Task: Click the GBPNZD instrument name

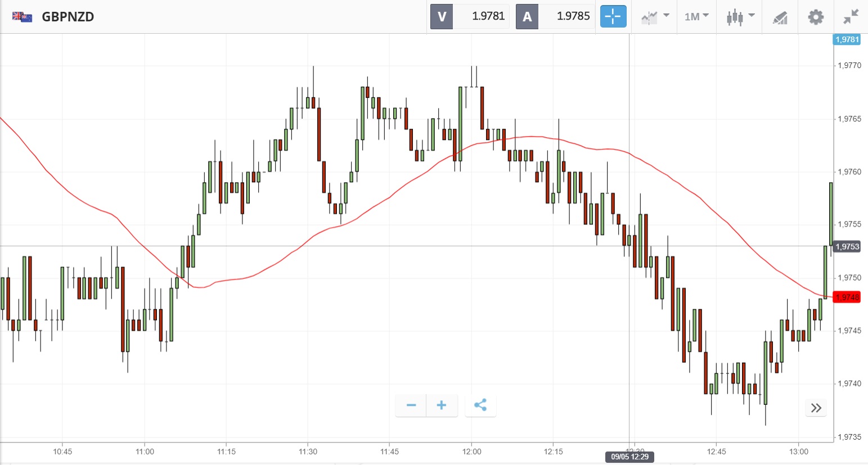Action: pos(68,17)
